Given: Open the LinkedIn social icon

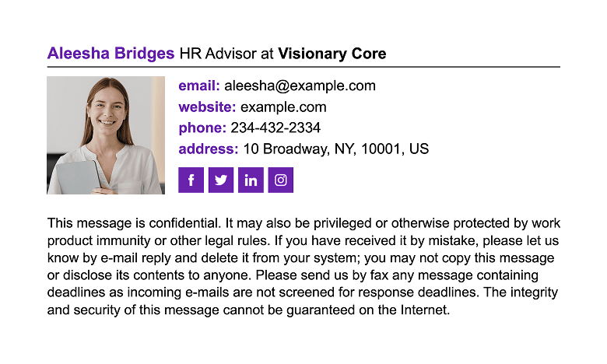Looking at the screenshot, I should pos(251,180).
